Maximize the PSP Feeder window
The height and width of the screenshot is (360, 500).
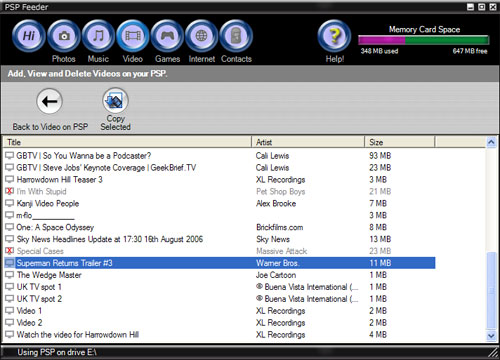point(482,7)
